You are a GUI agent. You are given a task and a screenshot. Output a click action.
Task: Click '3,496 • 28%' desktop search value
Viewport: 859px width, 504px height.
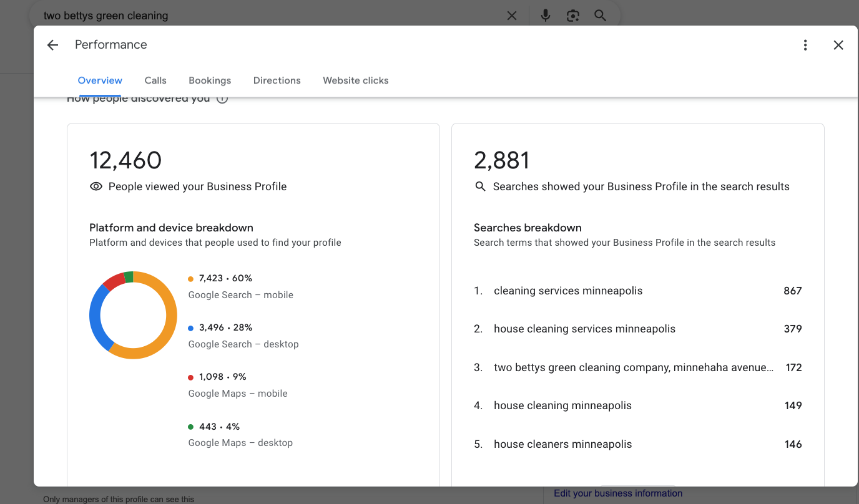click(x=225, y=327)
